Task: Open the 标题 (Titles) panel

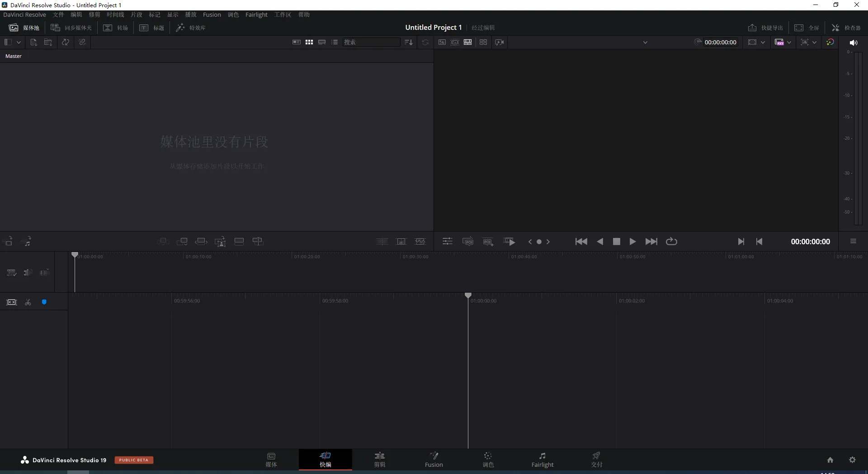Action: point(152,28)
